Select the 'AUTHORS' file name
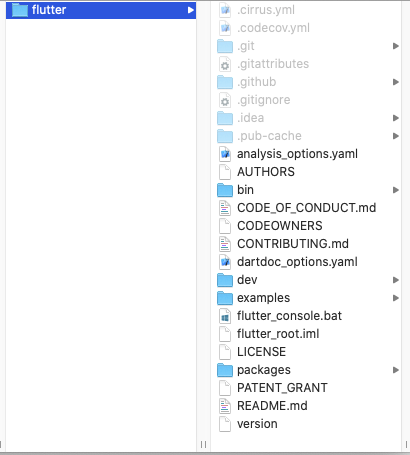Viewport: 410px width, 455px height. [x=266, y=172]
